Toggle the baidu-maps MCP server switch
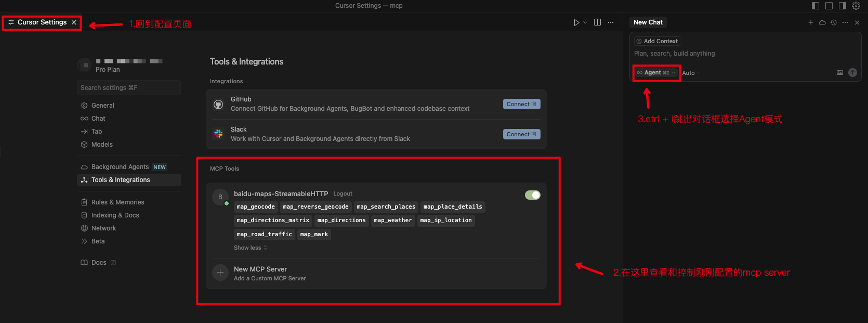Viewport: 868px width, 323px height. [532, 195]
